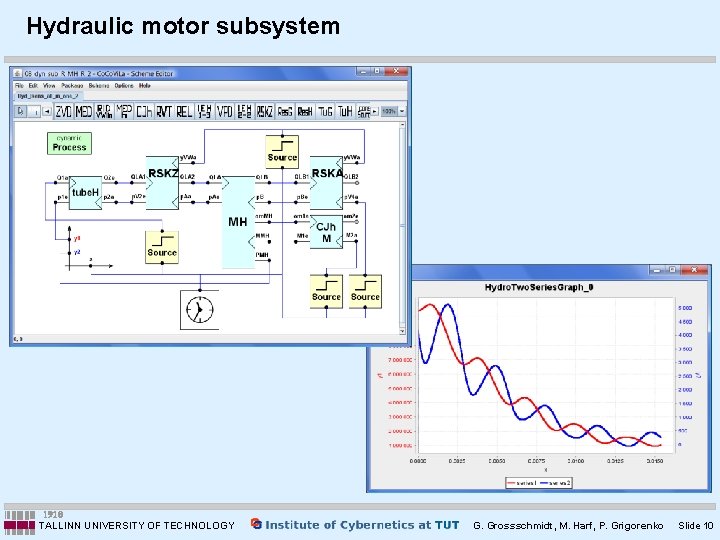Pick the CJh component in the palette
The image size is (720, 540).
coord(144,111)
